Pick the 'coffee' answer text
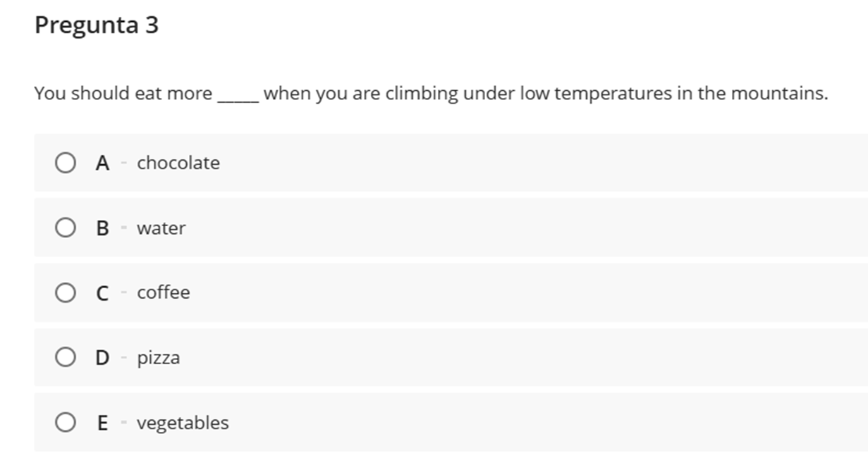This screenshot has width=868, height=458. (164, 292)
